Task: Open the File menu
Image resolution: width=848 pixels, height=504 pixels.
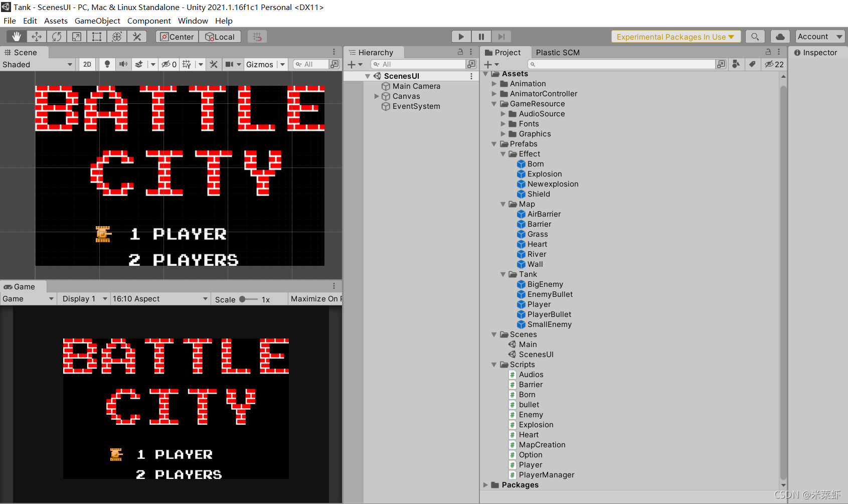Action: [10, 21]
